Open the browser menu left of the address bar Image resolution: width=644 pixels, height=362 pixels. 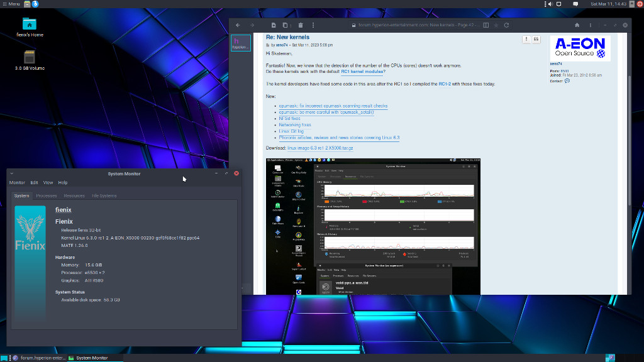(313, 25)
